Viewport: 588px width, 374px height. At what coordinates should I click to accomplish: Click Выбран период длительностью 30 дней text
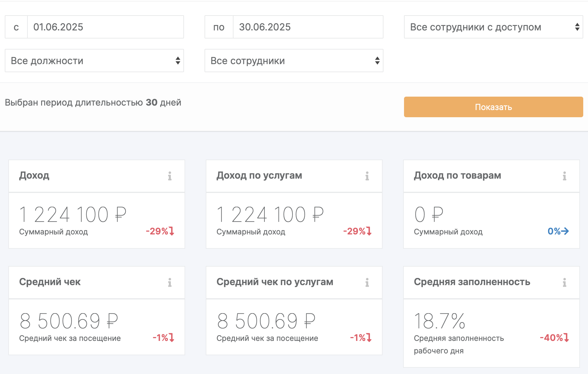tap(93, 103)
